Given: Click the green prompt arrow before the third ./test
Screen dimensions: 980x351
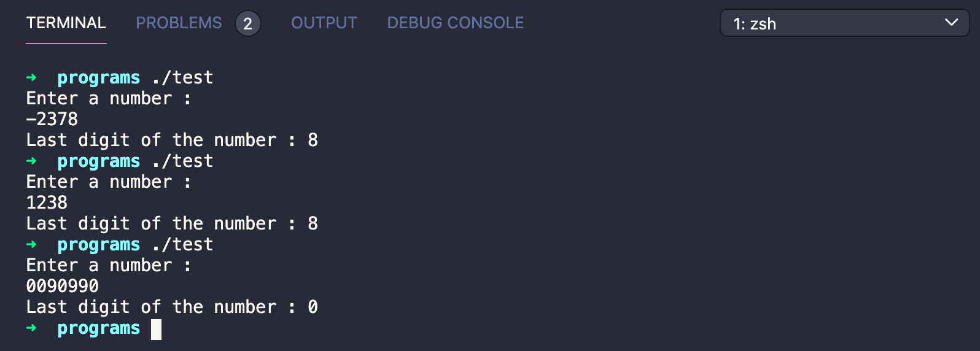Looking at the screenshot, I should [x=31, y=245].
